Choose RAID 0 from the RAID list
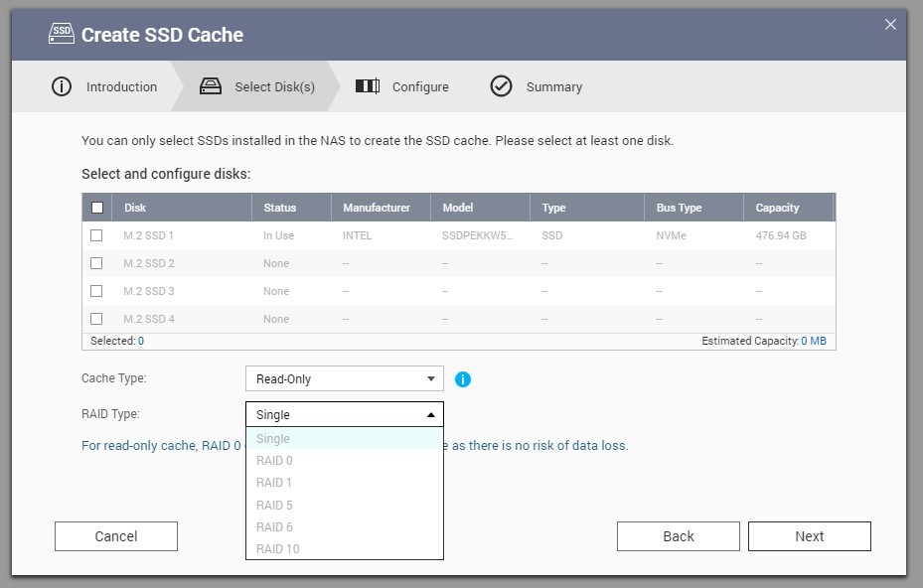923x588 pixels. coord(274,461)
